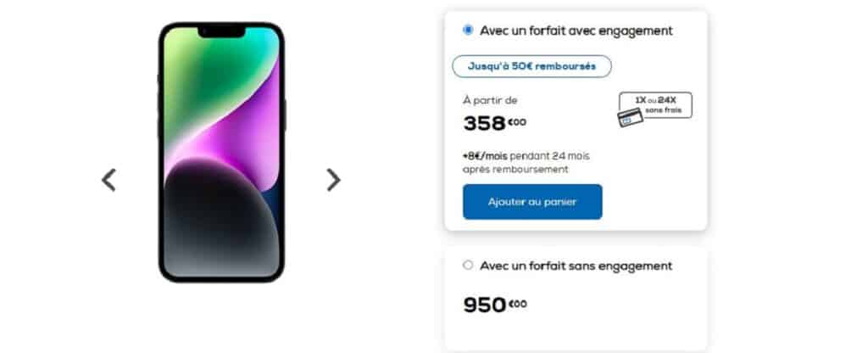Open the 'Jusqu'à 50€ remboursés' offer pill

tap(532, 66)
